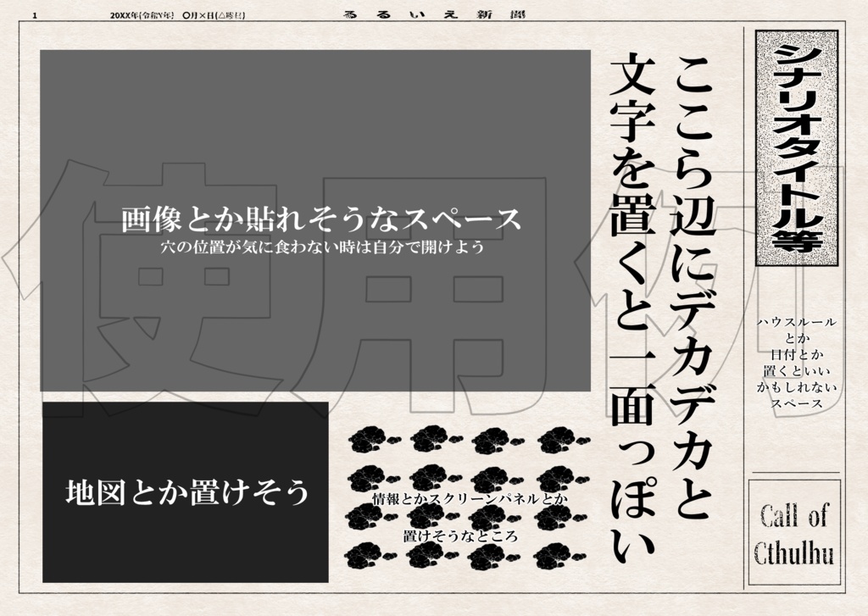Click the bottom-right ink splat decoration
Screen dimensions: 868x616
[x=553, y=555]
